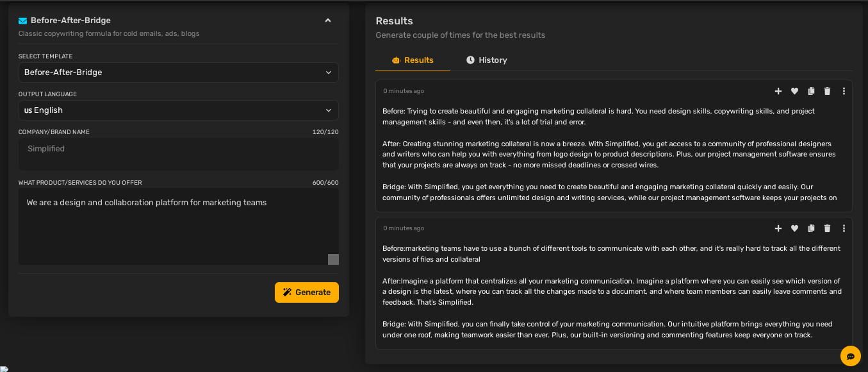Click the Generate button
868x372 pixels.
307,292
